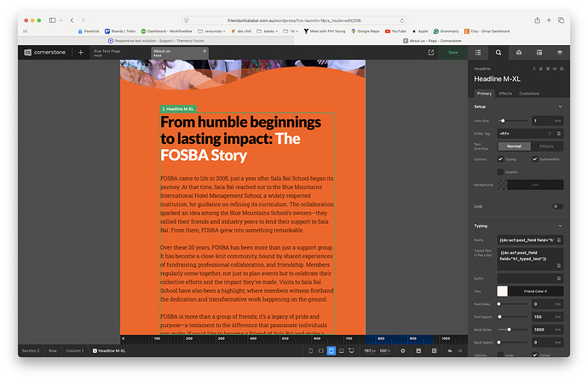Open the Templates layout panel icon
This screenshot has width=588, height=380.
tap(539, 53)
